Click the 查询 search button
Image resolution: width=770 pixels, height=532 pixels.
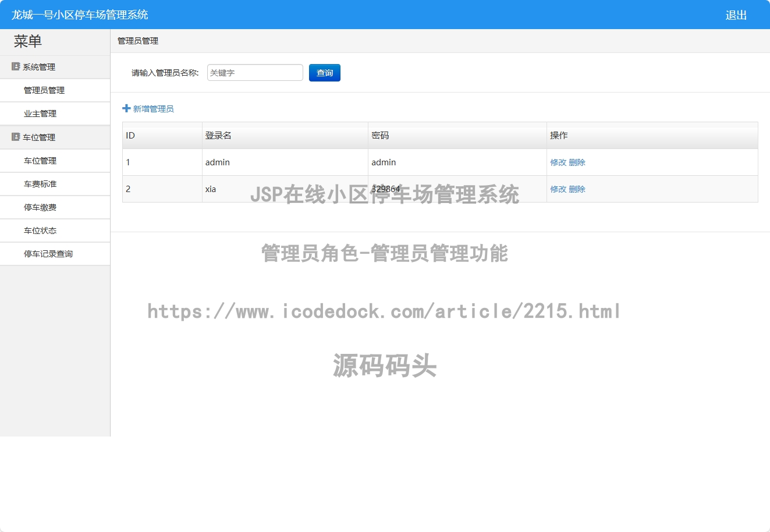tap(325, 73)
